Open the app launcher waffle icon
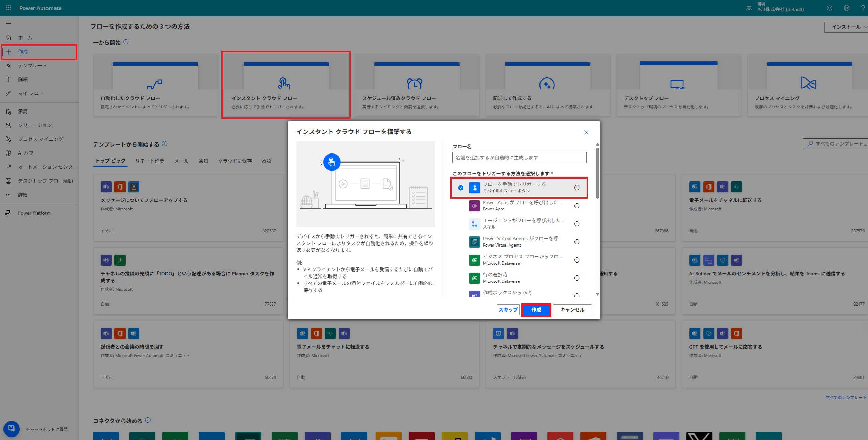The width and height of the screenshot is (868, 440). point(8,8)
